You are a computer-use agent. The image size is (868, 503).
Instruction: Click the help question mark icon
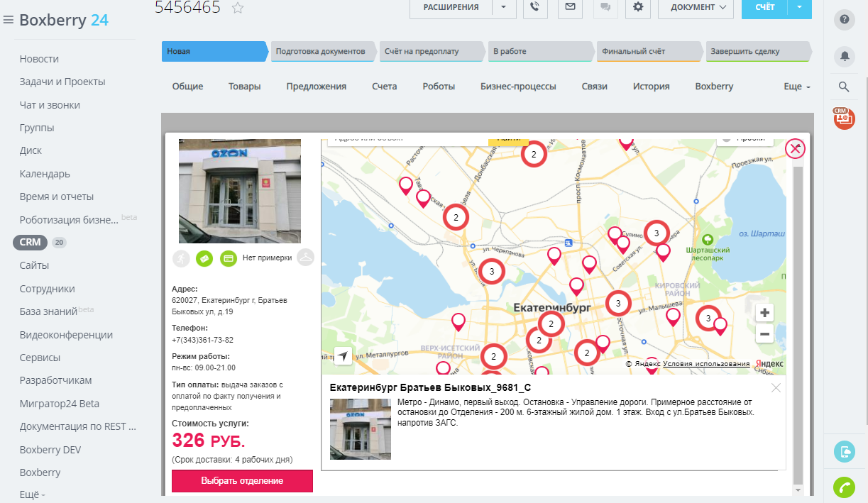(844, 19)
